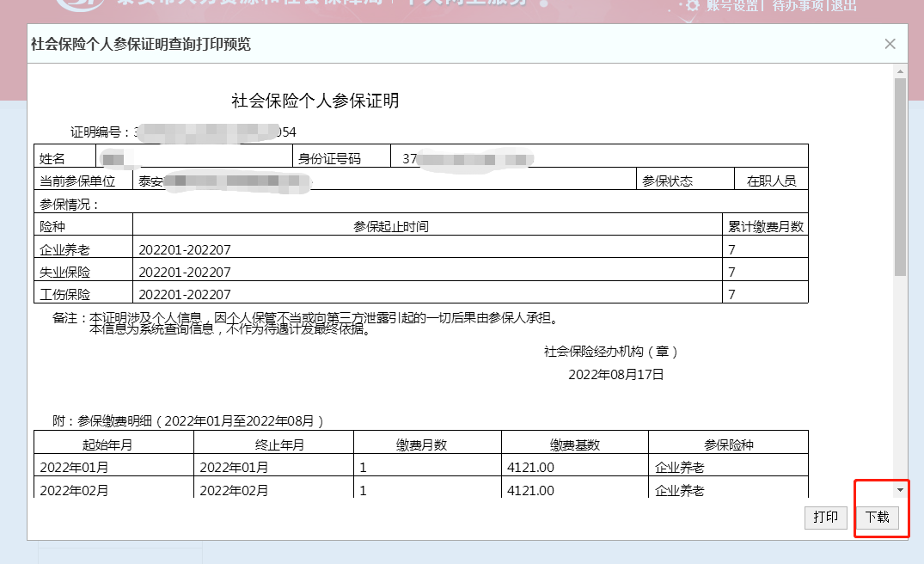Click the 下载 download button
The image size is (924, 564).
coord(877,518)
